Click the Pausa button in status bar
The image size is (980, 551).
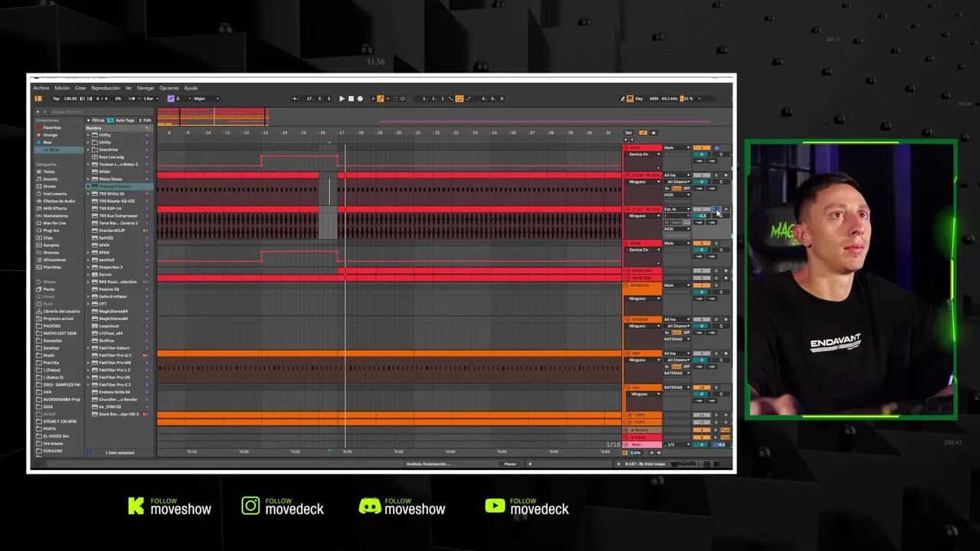(x=509, y=464)
